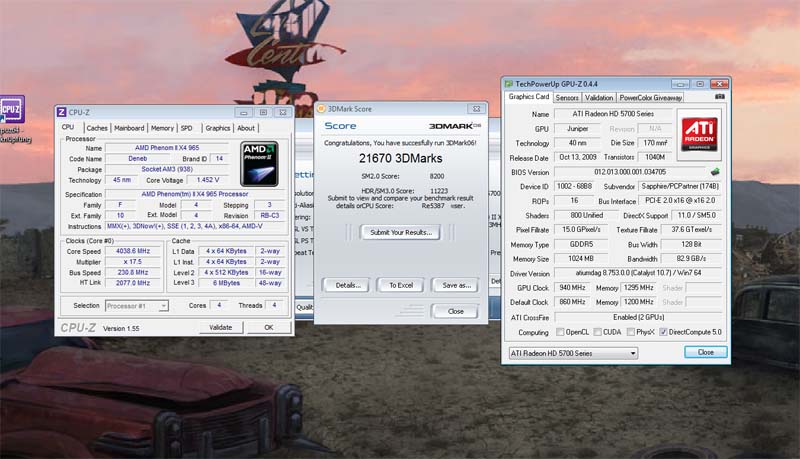The height and width of the screenshot is (459, 800).
Task: Click the AMD Phenom II processor logo
Action: coord(259,164)
